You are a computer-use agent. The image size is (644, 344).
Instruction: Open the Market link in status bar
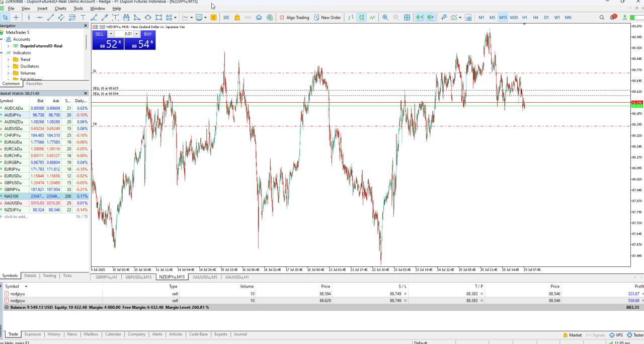tap(572, 335)
